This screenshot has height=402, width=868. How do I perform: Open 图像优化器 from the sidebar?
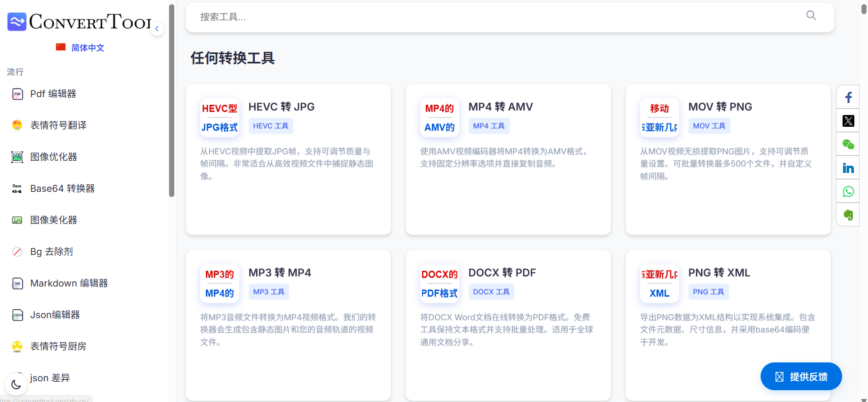click(x=54, y=157)
